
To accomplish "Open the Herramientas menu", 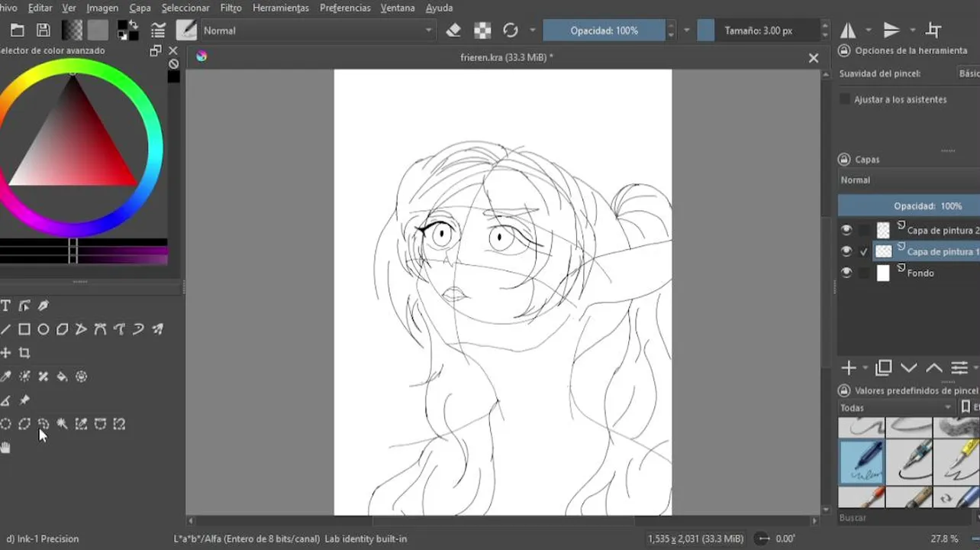I will pyautogui.click(x=280, y=8).
